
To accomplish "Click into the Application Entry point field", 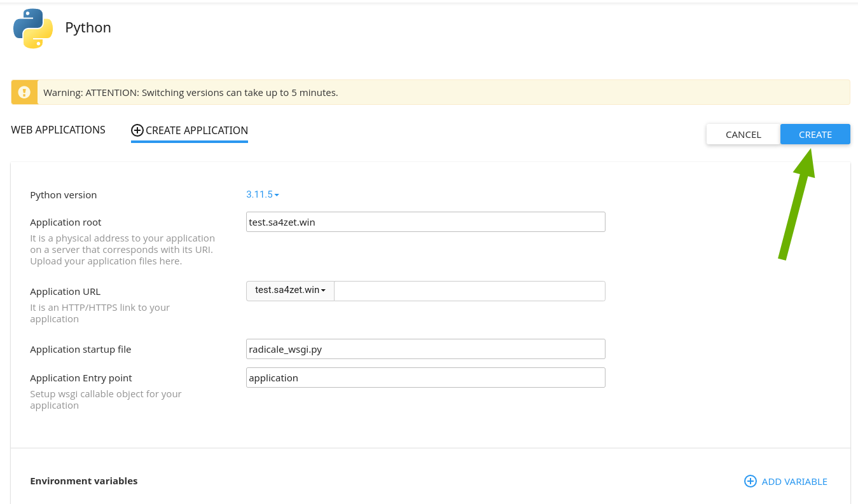I will pos(426,378).
